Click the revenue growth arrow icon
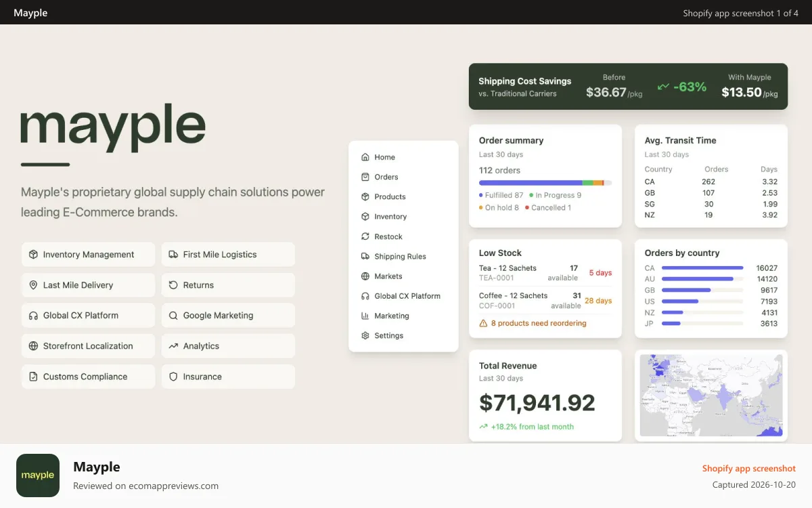The height and width of the screenshot is (508, 812). (483, 427)
